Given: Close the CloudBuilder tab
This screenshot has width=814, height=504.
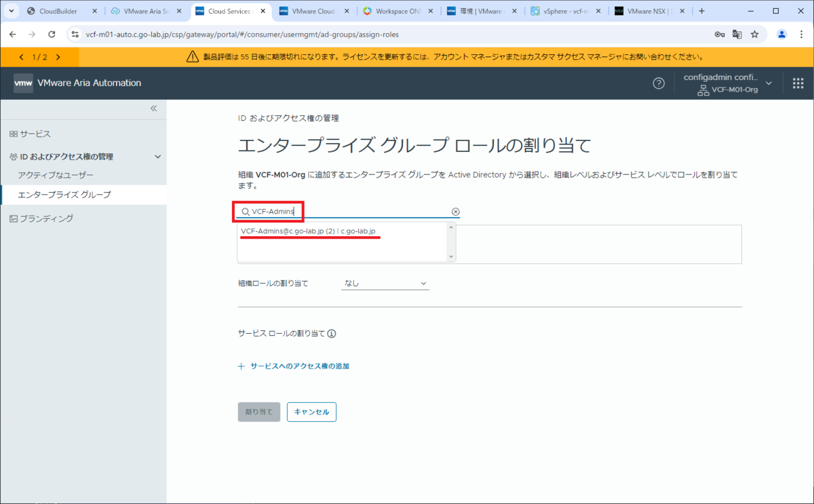Looking at the screenshot, I should tap(95, 12).
